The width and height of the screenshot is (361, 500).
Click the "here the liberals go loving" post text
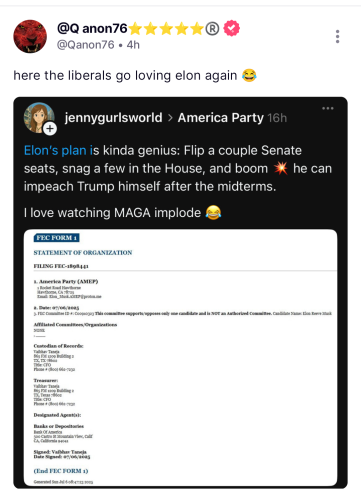point(92,76)
